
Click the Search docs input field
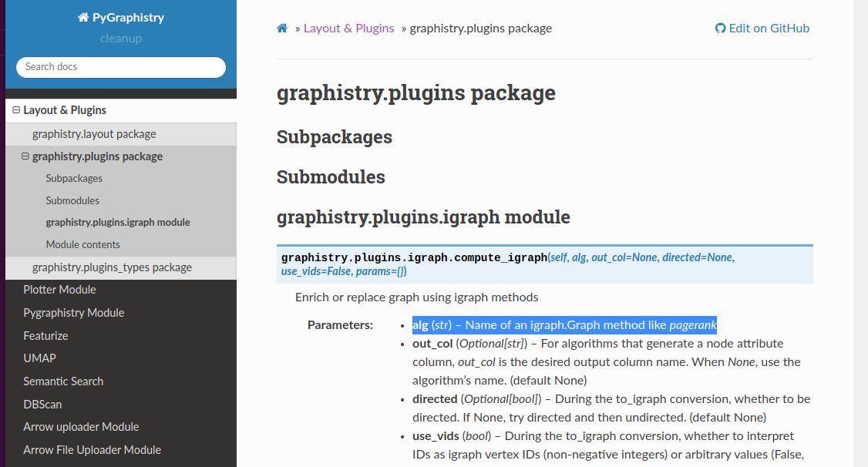point(121,67)
